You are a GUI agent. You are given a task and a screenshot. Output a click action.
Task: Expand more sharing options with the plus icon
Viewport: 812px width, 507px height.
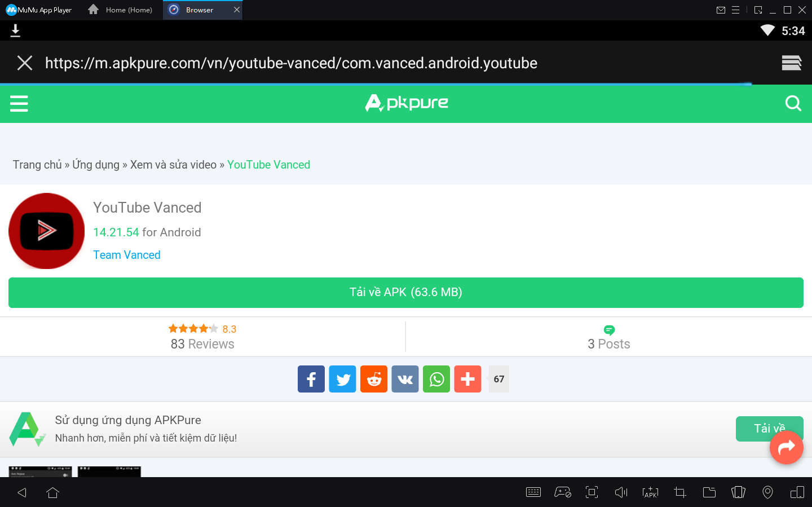click(x=467, y=378)
